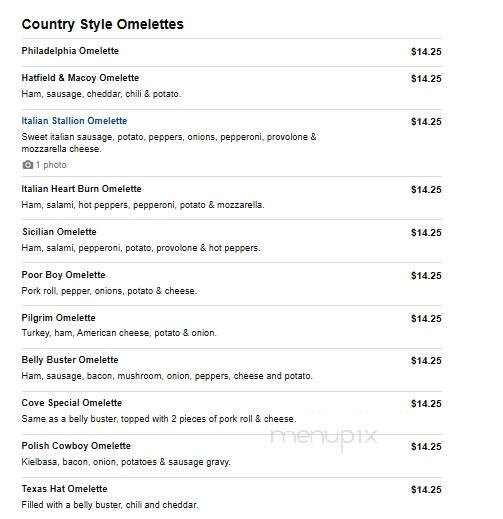Open the Italian Stallion Omelette link

tap(74, 121)
